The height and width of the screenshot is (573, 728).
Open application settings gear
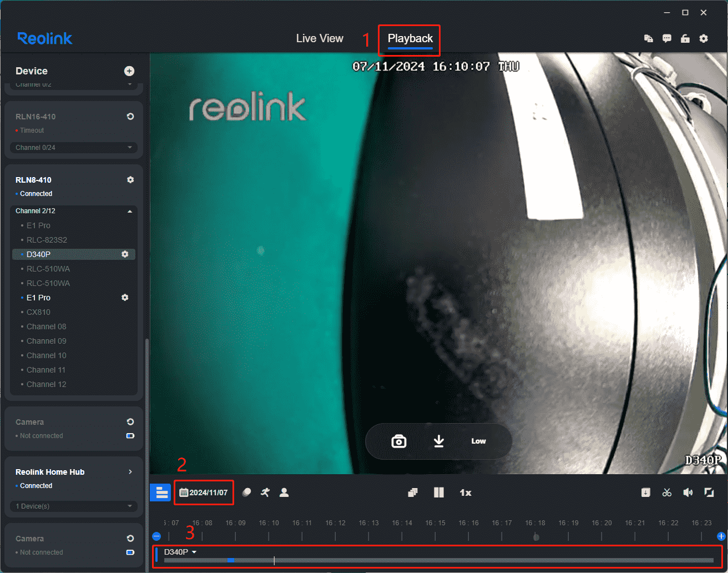pos(704,38)
